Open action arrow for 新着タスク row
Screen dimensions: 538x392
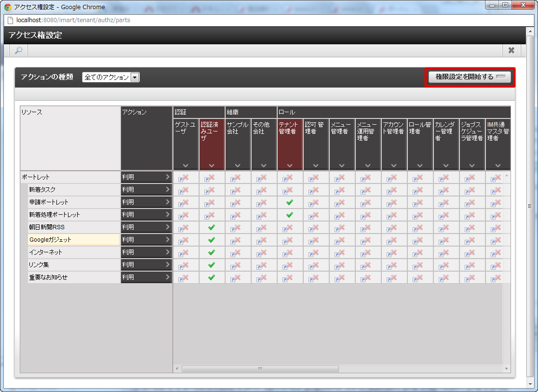coord(167,189)
